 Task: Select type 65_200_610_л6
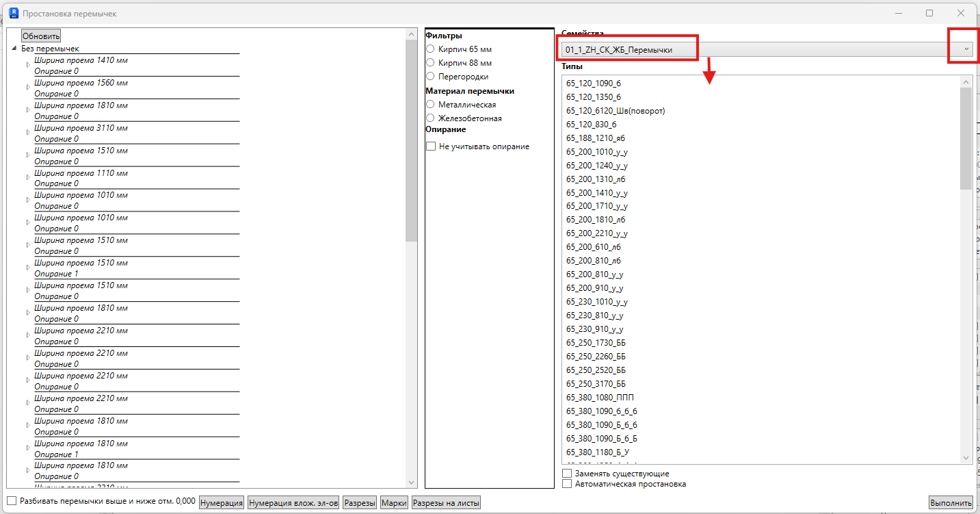pos(594,247)
